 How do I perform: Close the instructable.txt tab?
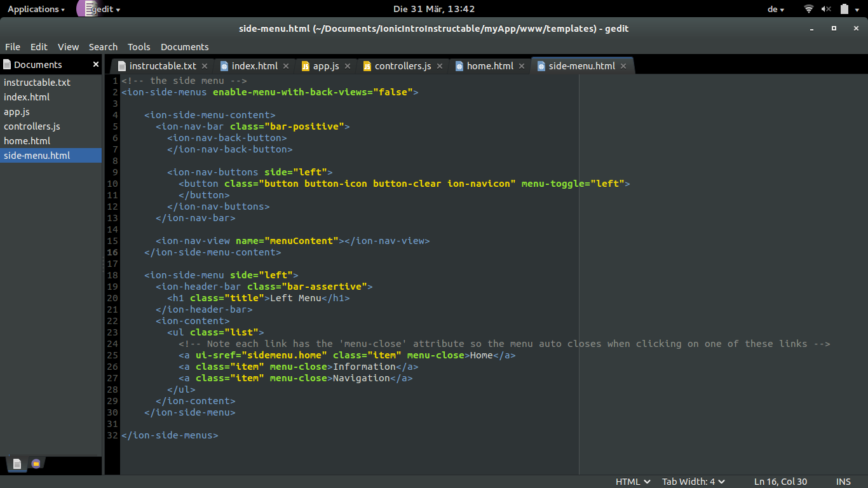tap(205, 66)
